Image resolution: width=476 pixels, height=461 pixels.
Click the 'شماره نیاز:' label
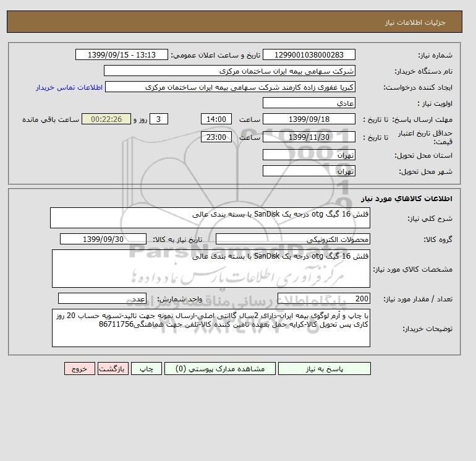pos(435,55)
